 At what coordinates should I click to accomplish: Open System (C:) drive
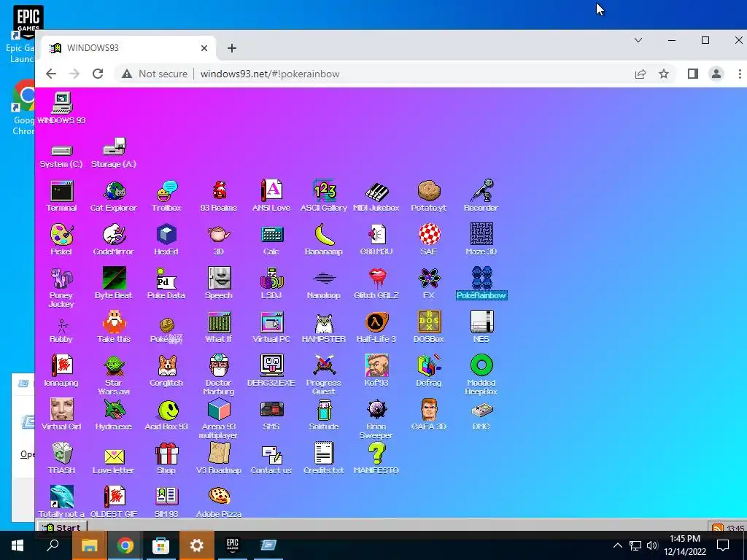(x=61, y=151)
